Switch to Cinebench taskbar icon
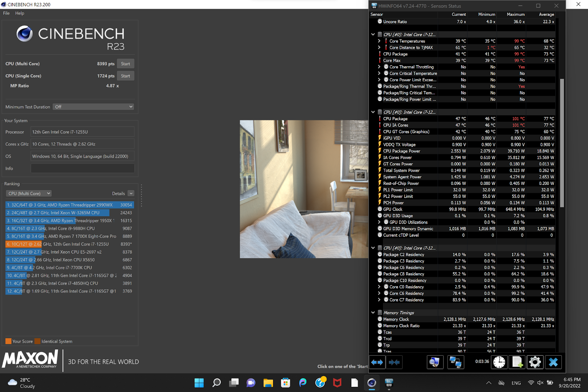 [372, 383]
